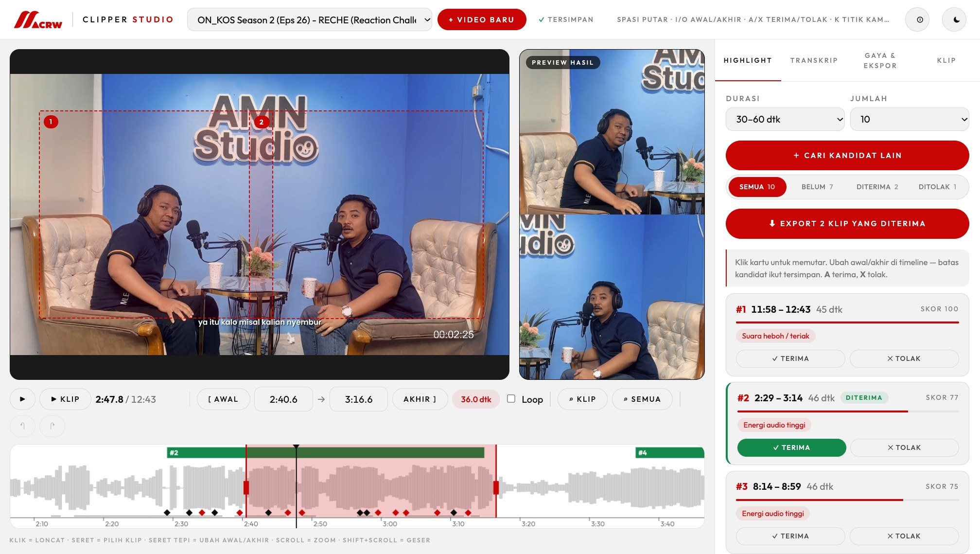Click the SKOR 100 label
Screen dimensions: 980x554
939,309
